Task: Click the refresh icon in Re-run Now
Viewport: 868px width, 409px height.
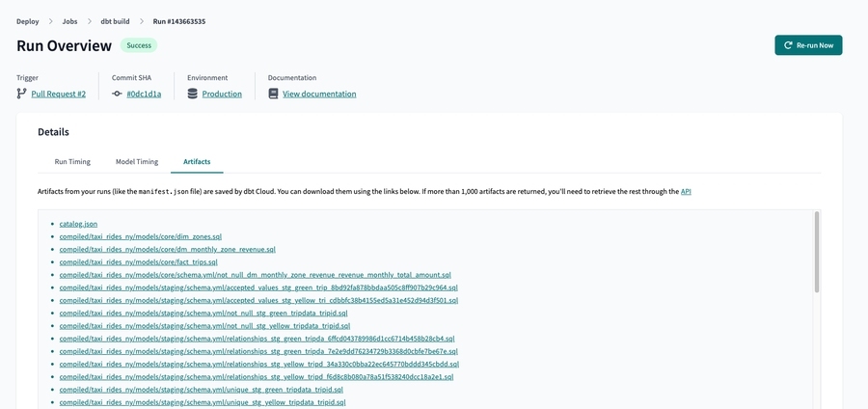Action: tap(788, 45)
